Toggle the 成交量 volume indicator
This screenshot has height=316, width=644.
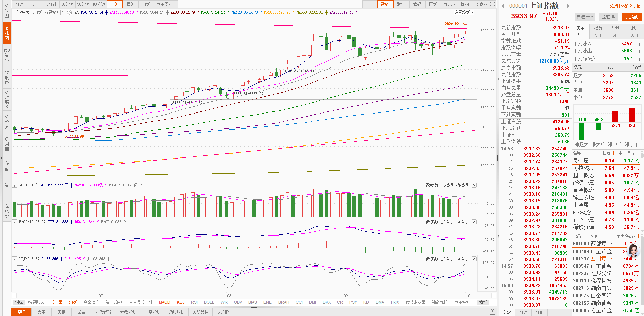click(x=56, y=302)
